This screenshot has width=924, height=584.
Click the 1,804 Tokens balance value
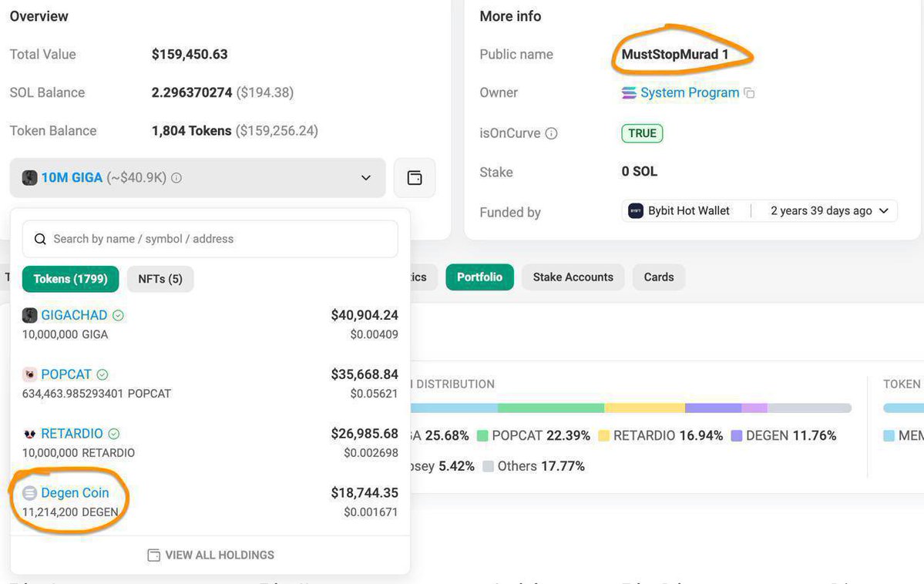(192, 131)
